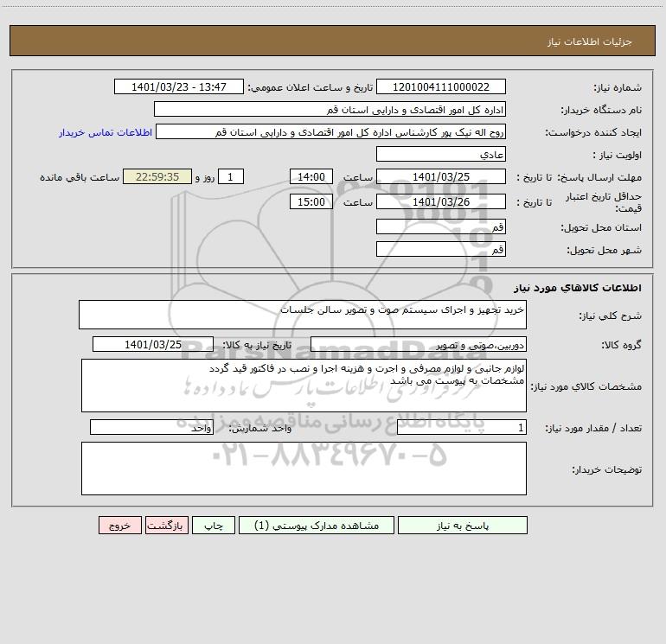Click the price validity date 1401/03/26 field
666x644 pixels.
(441, 201)
